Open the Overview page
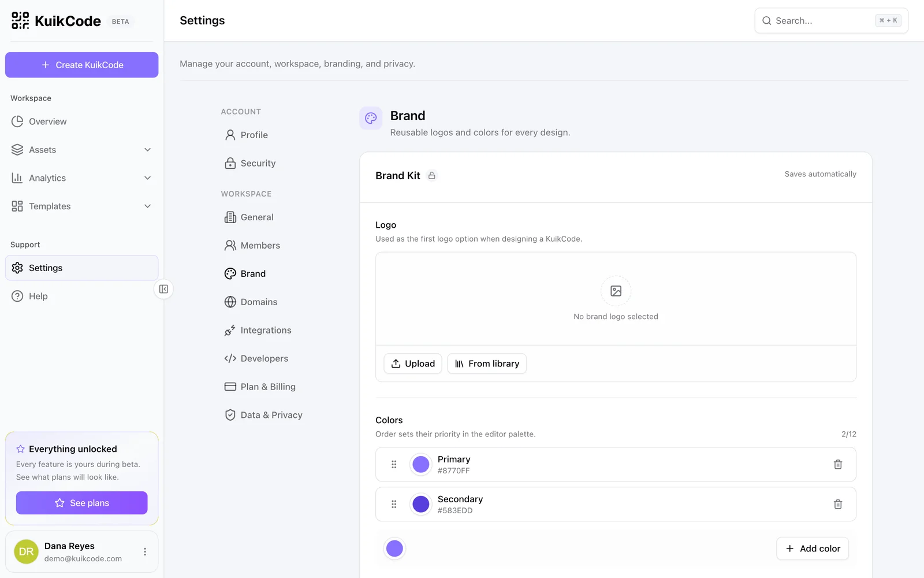 tap(81, 121)
